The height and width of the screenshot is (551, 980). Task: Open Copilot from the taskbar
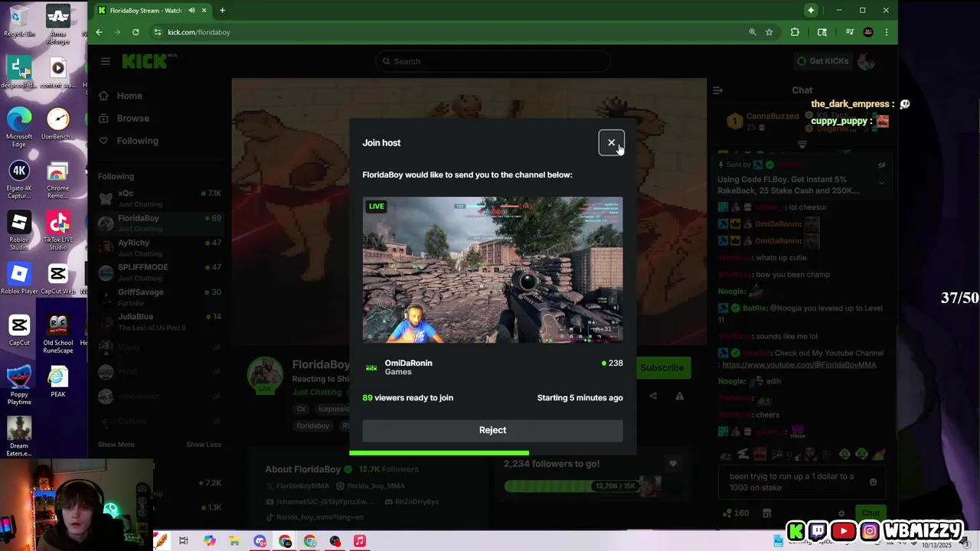pyautogui.click(x=209, y=541)
